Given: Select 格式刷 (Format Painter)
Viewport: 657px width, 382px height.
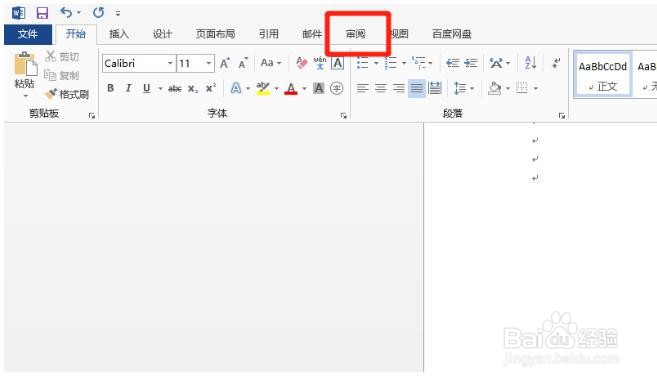Looking at the screenshot, I should 67,94.
